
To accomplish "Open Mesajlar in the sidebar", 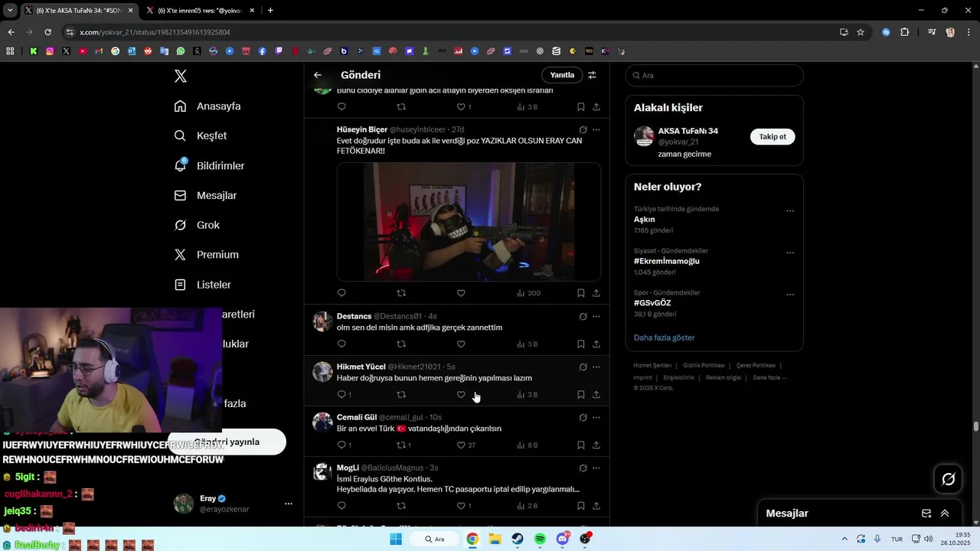I will (205, 196).
